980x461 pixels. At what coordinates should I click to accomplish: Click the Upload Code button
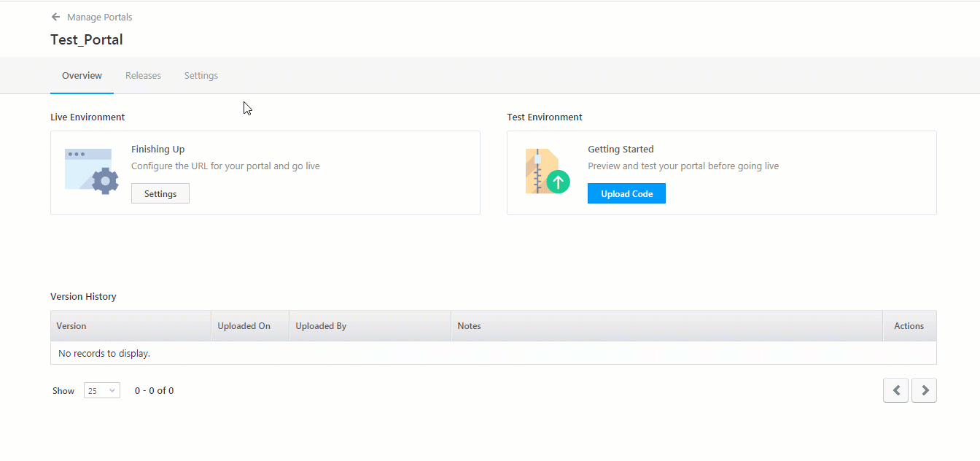pyautogui.click(x=626, y=193)
